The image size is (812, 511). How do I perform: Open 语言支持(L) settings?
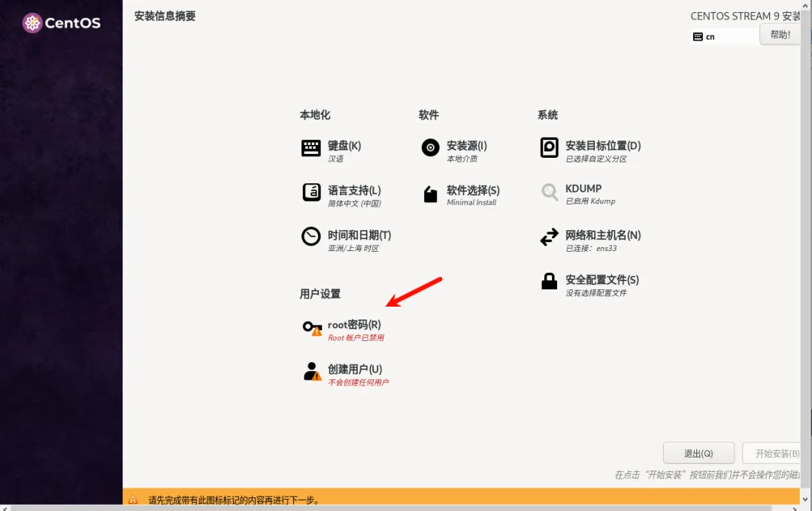[x=354, y=190]
